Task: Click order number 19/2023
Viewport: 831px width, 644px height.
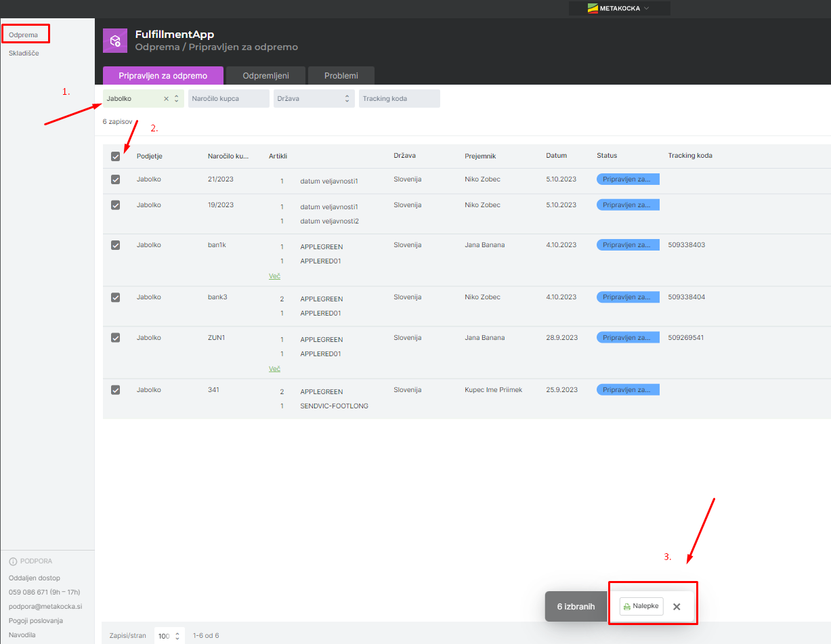Action: pyautogui.click(x=221, y=205)
